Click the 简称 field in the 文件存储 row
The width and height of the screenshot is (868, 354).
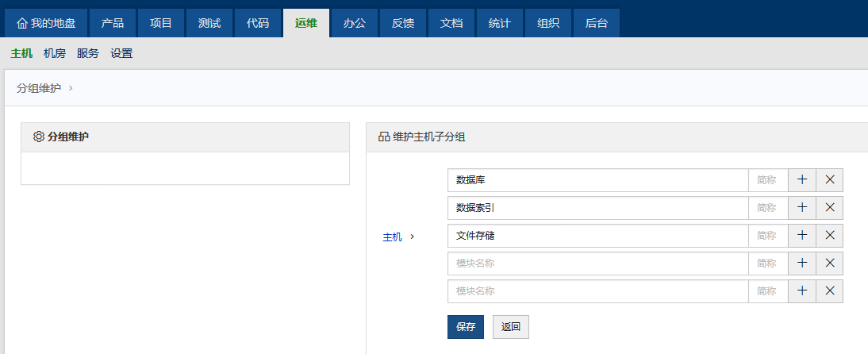click(x=768, y=236)
